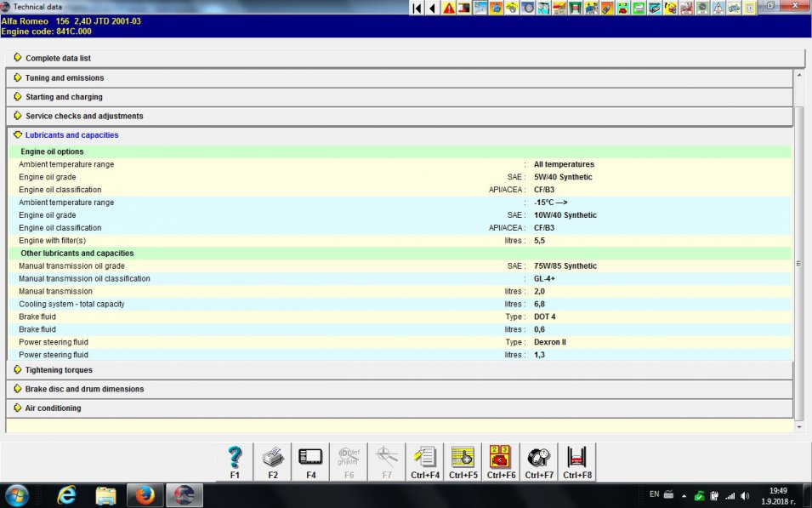This screenshot has width=812, height=508.
Task: Open the Ctrl+F5 yellow table icon
Action: point(463,461)
